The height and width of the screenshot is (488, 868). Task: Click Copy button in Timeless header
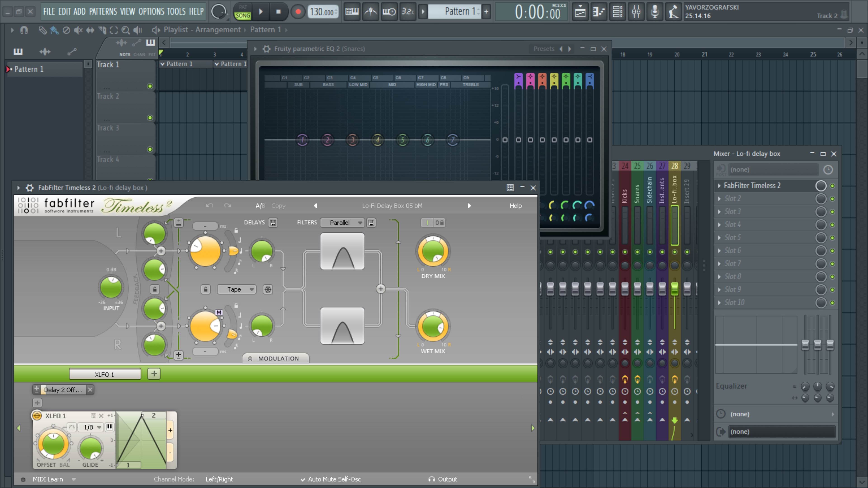click(278, 206)
